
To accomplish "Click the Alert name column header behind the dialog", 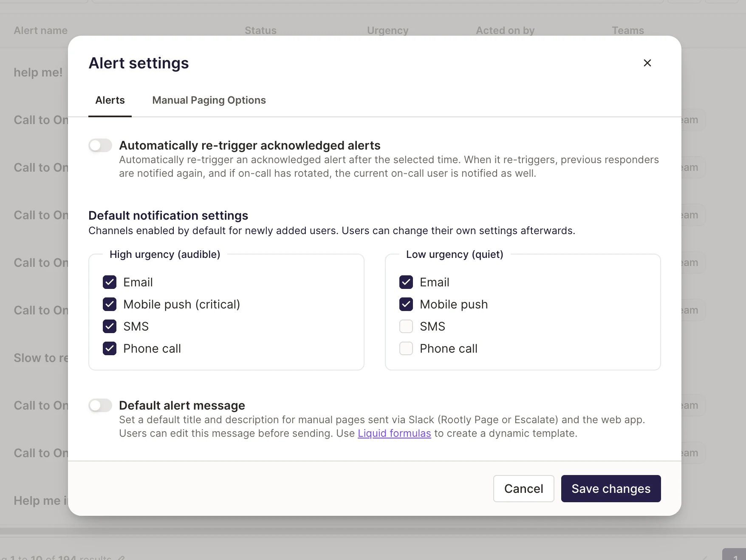I will click(x=41, y=31).
